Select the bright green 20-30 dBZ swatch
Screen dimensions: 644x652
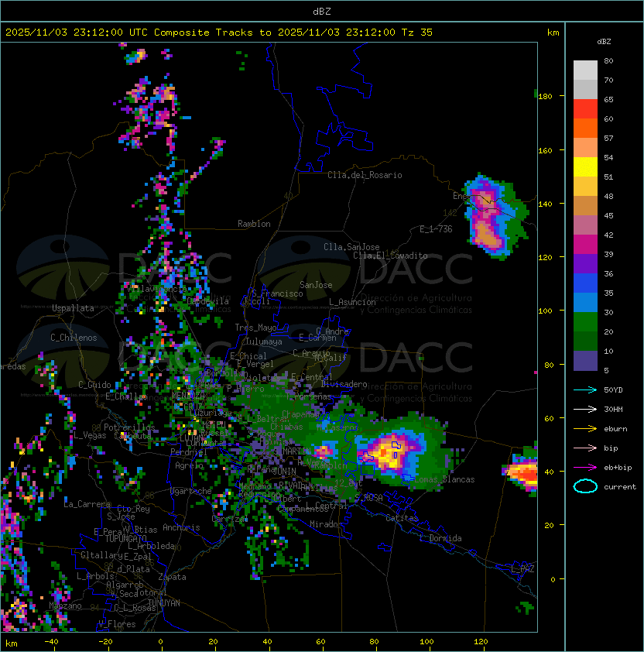(585, 322)
